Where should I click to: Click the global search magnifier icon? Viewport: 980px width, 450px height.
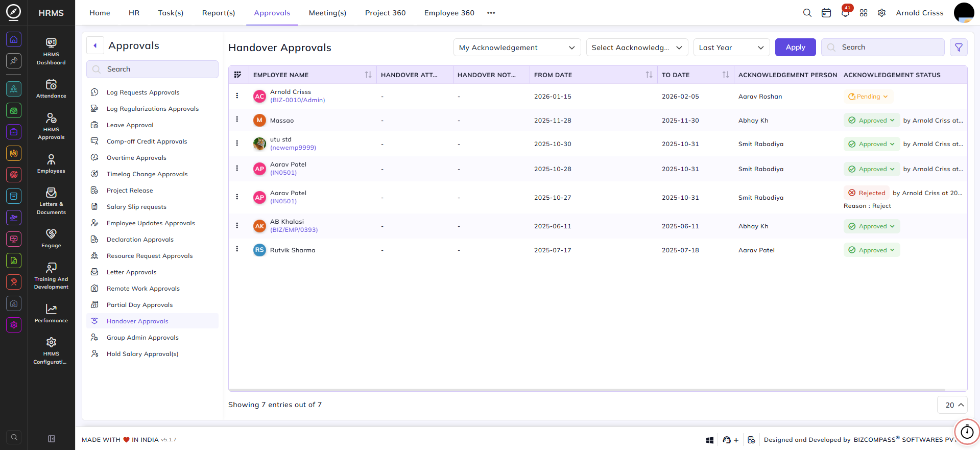[807, 13]
